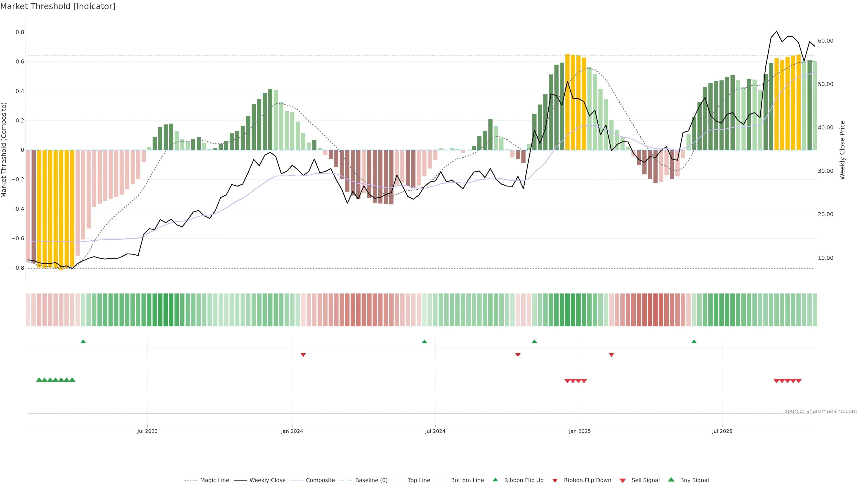Hide the Baseline (0) series via legend
868x488 pixels.
pos(371,480)
